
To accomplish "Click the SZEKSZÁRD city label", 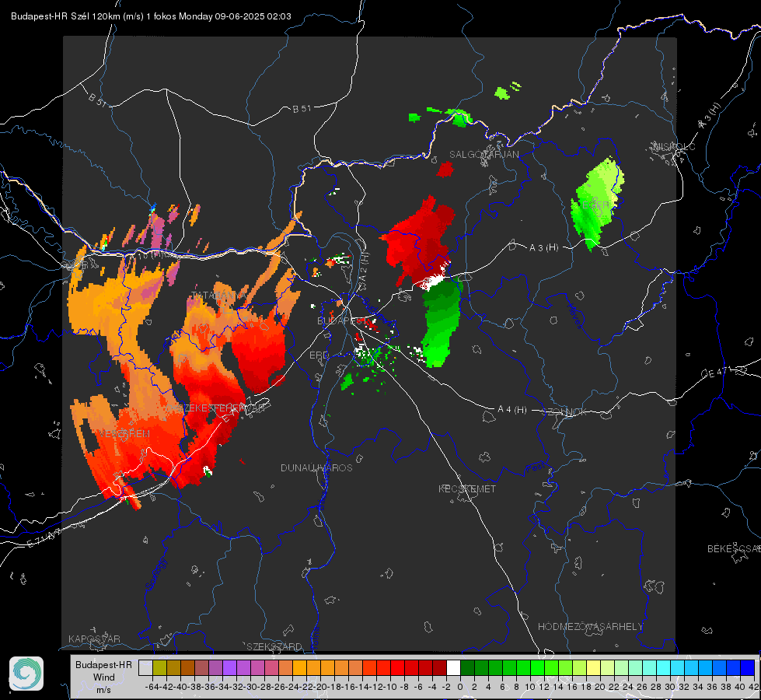I will 274,646.
